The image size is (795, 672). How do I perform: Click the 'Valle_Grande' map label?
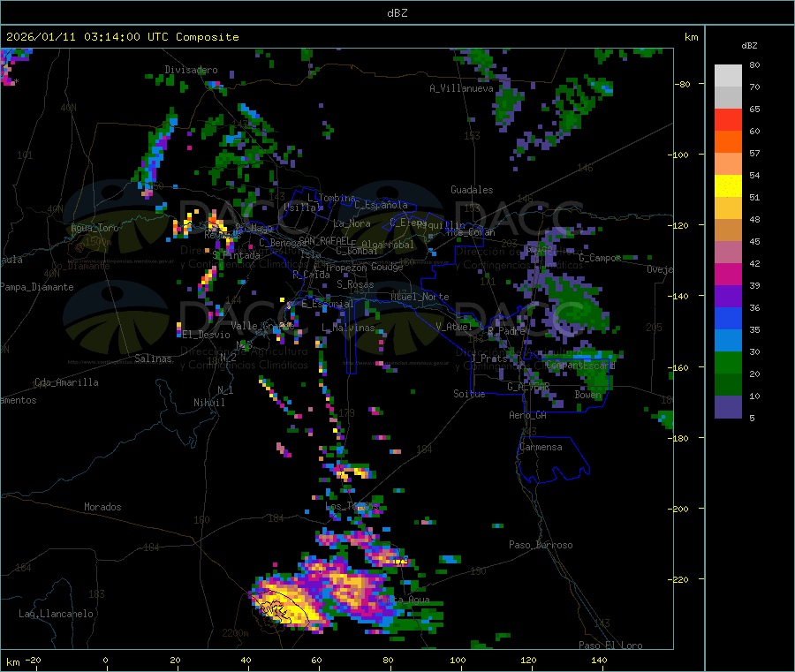point(262,325)
